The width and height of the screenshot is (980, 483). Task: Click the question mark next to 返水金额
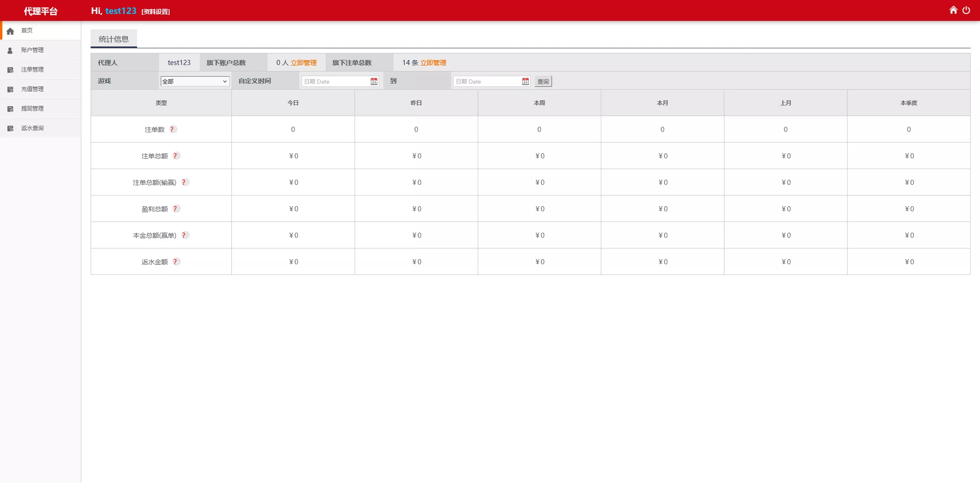(175, 262)
